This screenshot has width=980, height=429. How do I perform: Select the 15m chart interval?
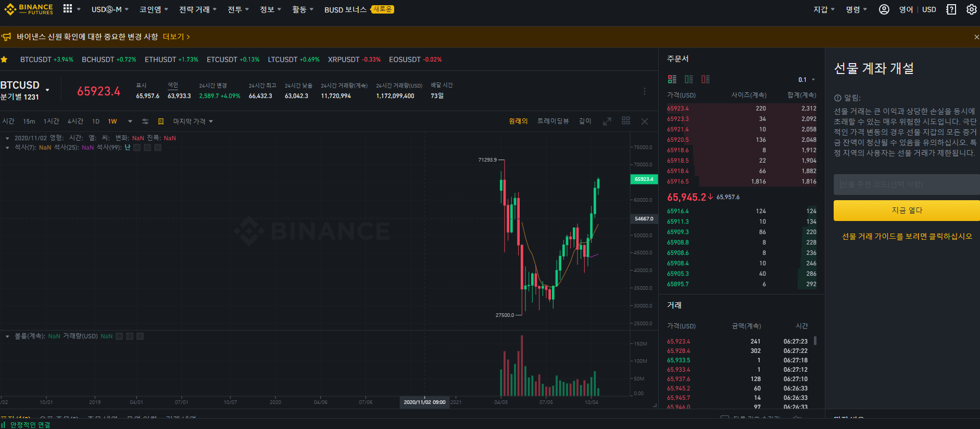pos(29,121)
